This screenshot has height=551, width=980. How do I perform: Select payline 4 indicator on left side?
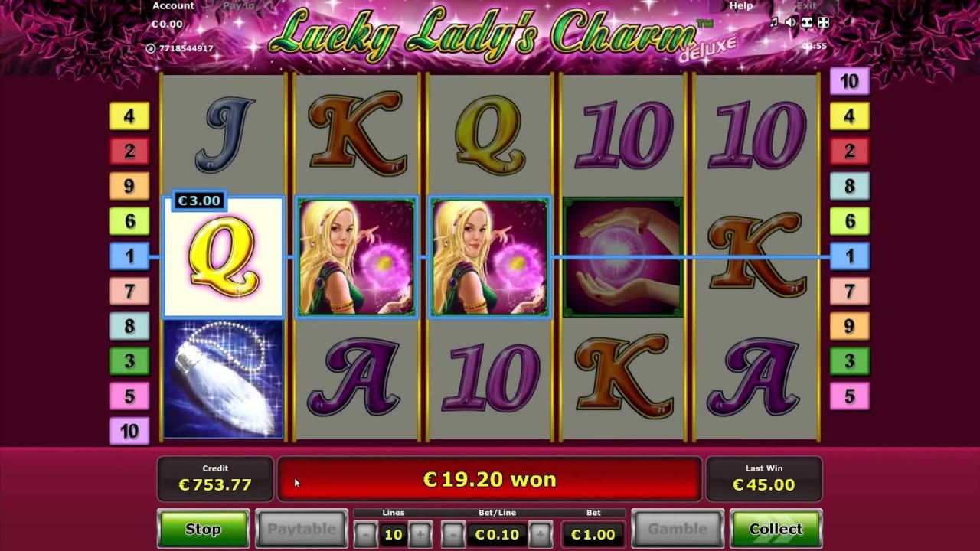(x=129, y=116)
